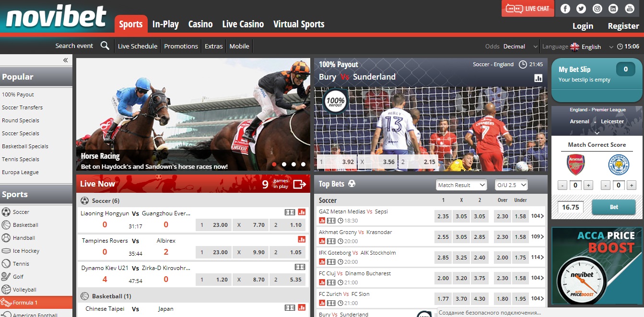Open red stats icon for Chinese Taipei match
644x317 pixels.
(x=302, y=307)
